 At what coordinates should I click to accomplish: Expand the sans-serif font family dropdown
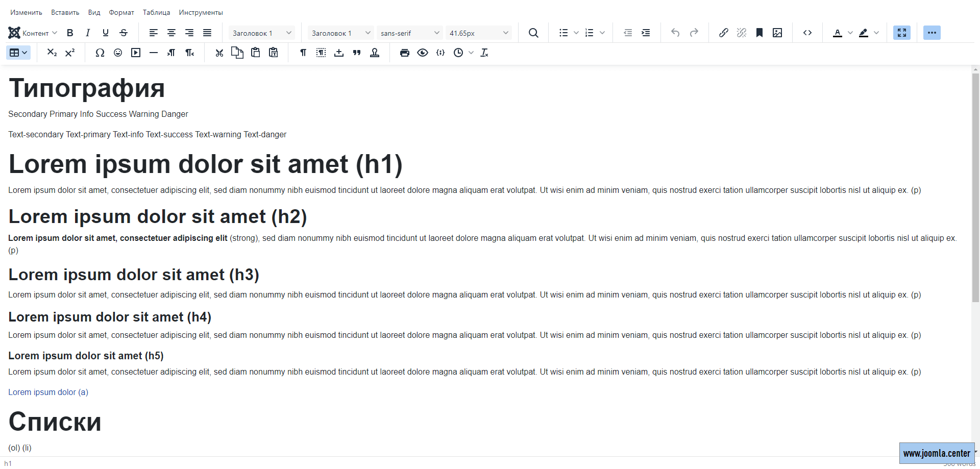pyautogui.click(x=409, y=33)
